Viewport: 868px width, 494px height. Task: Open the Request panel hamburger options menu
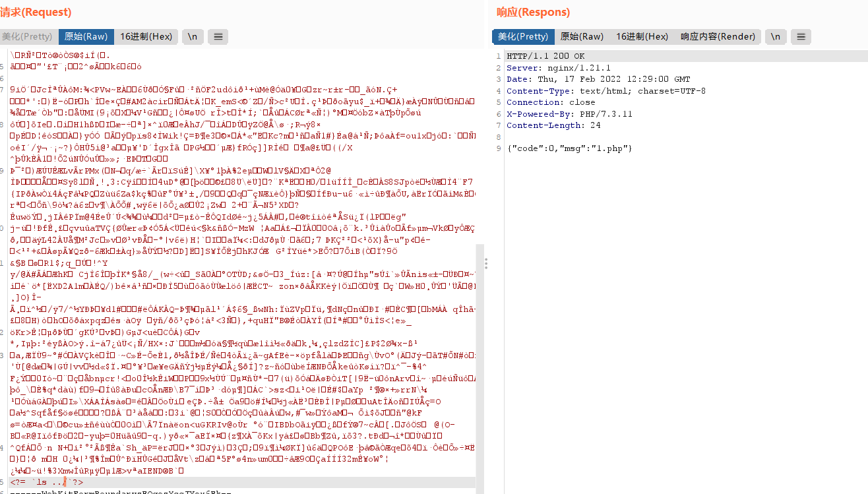pyautogui.click(x=218, y=37)
